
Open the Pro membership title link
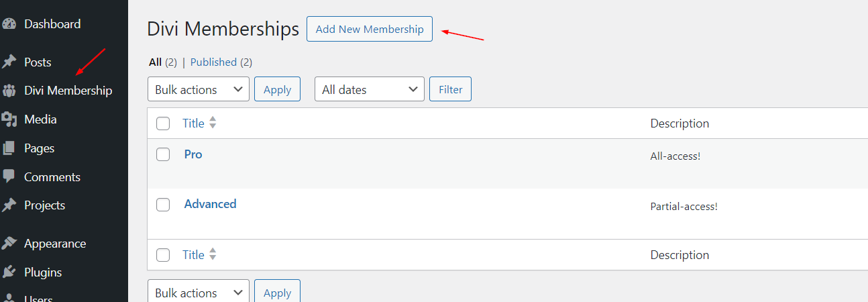pyautogui.click(x=193, y=154)
